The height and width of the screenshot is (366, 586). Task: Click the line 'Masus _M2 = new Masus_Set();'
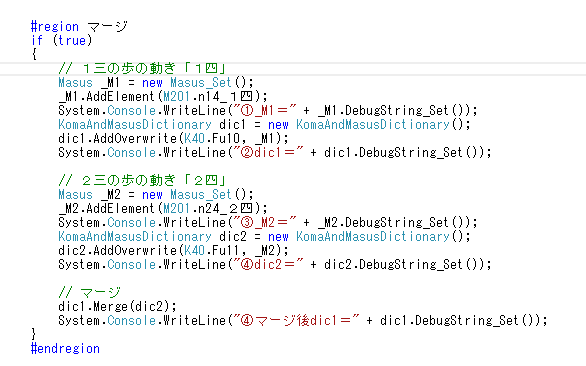[156, 194]
